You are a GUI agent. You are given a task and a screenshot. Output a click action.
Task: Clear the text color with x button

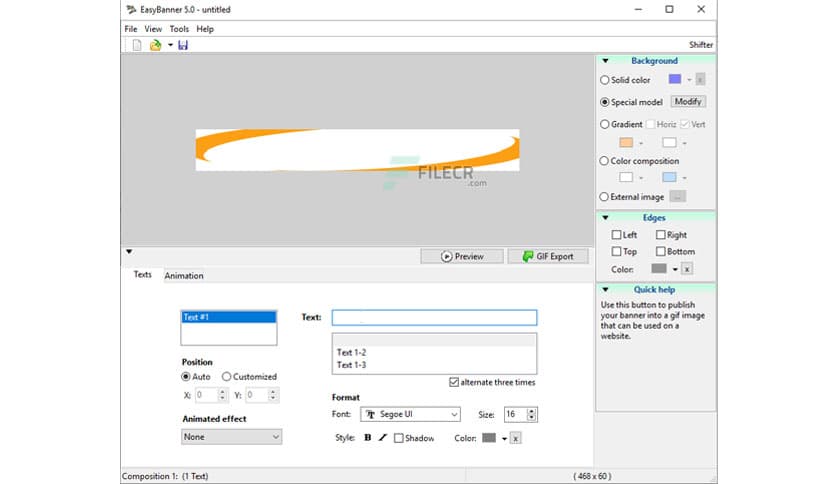click(x=516, y=439)
